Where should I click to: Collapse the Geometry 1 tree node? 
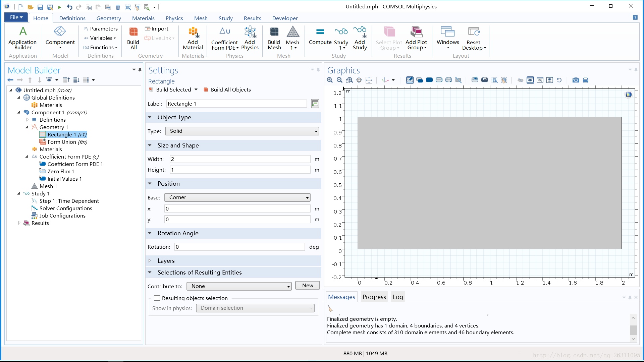[27, 127]
